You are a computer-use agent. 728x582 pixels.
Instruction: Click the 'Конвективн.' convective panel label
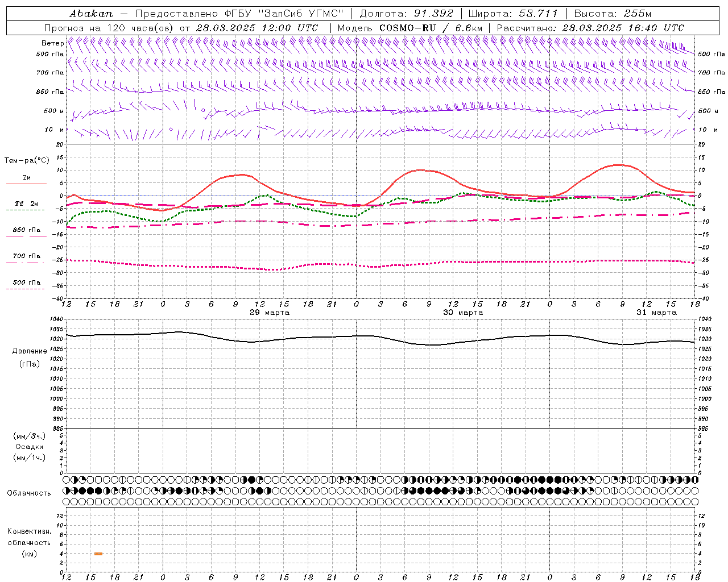coord(29,531)
